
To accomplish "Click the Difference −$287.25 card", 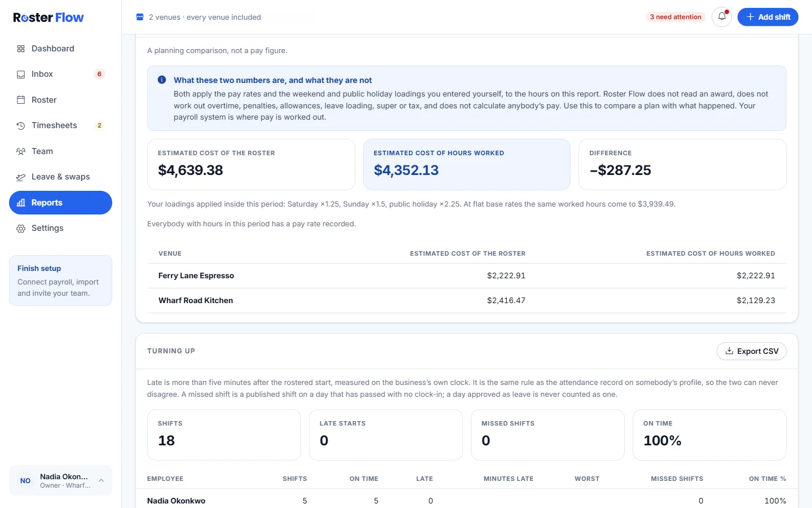I will click(x=682, y=164).
